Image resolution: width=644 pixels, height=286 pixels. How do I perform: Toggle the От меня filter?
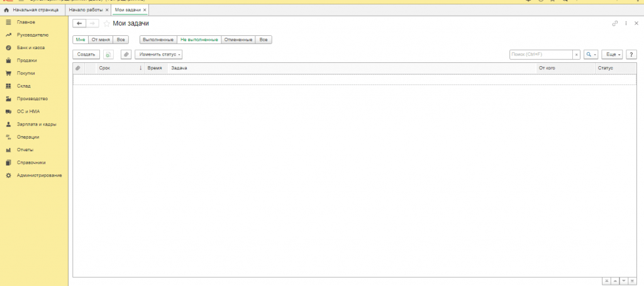click(x=101, y=40)
